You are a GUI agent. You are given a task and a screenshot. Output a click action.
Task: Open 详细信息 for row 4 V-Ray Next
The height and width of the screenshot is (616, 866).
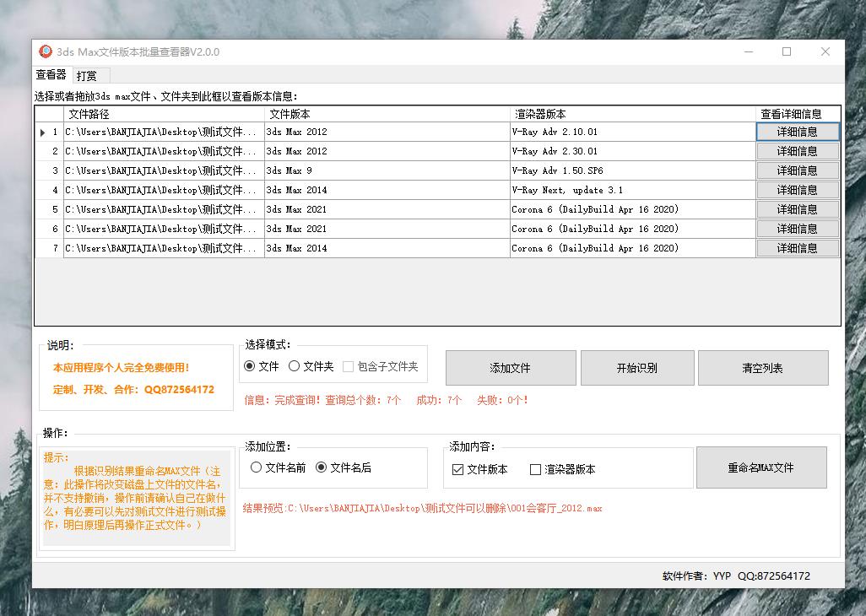point(797,190)
